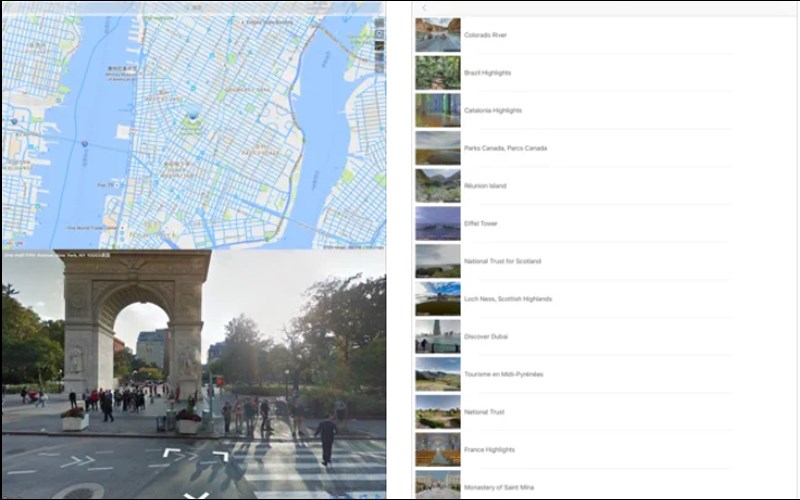Click the target icon in map controls
This screenshot has width=800, height=500.
[x=380, y=34]
